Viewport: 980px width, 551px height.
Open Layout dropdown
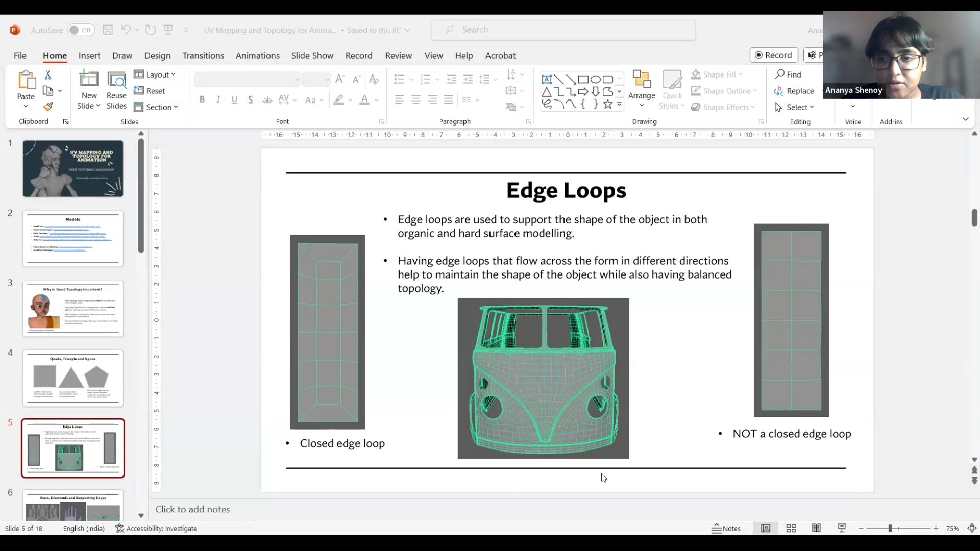pos(155,74)
